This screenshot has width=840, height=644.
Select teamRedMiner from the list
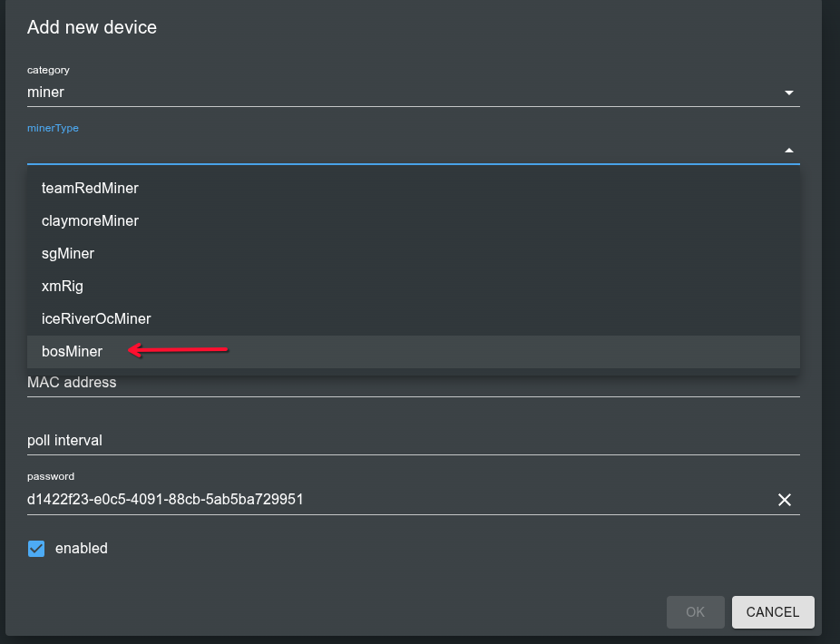(x=413, y=188)
